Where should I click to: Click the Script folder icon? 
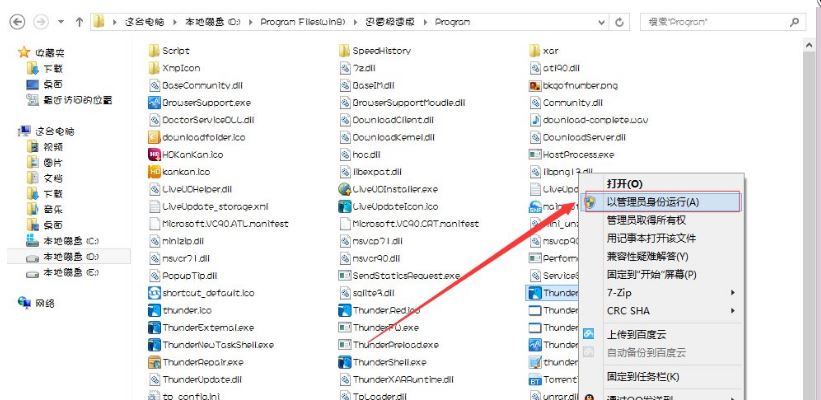(154, 51)
